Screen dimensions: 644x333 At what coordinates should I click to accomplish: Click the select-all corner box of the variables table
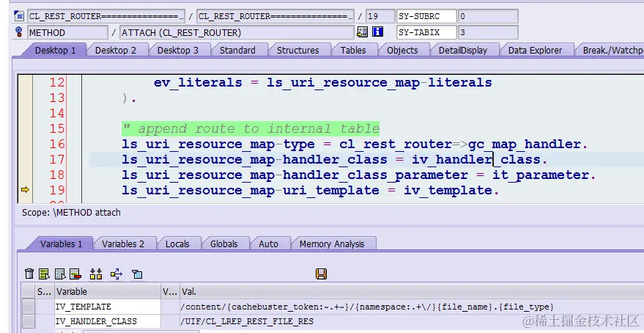pos(29,291)
